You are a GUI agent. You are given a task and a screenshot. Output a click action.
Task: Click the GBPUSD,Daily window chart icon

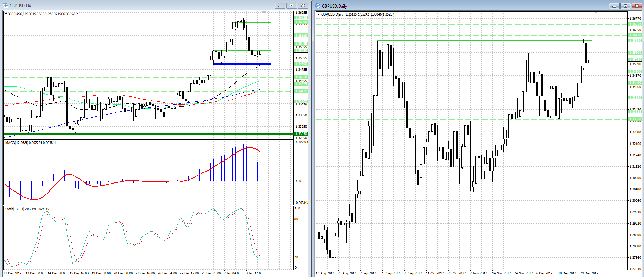click(318, 6)
